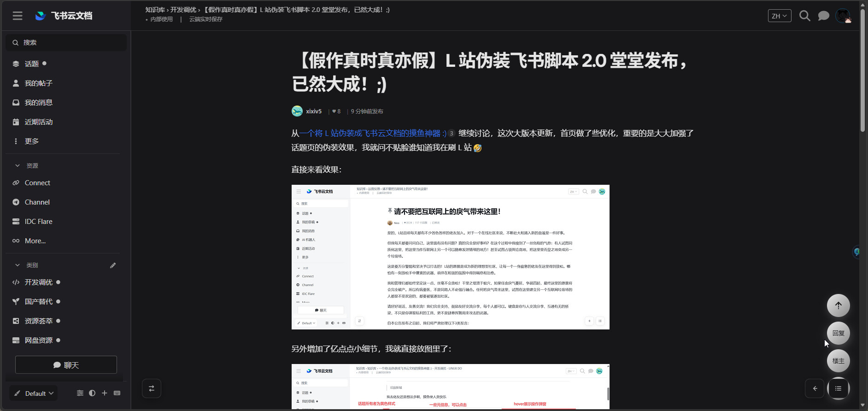868x411 pixels.
Task: Open the user avatar menu in the header
Action: tap(843, 16)
